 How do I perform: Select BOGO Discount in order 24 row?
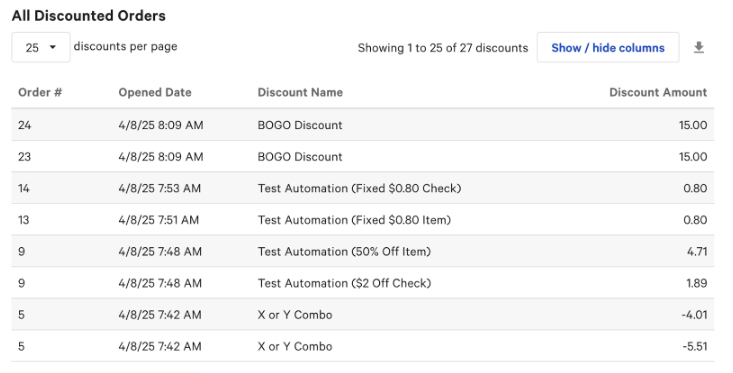click(x=300, y=125)
